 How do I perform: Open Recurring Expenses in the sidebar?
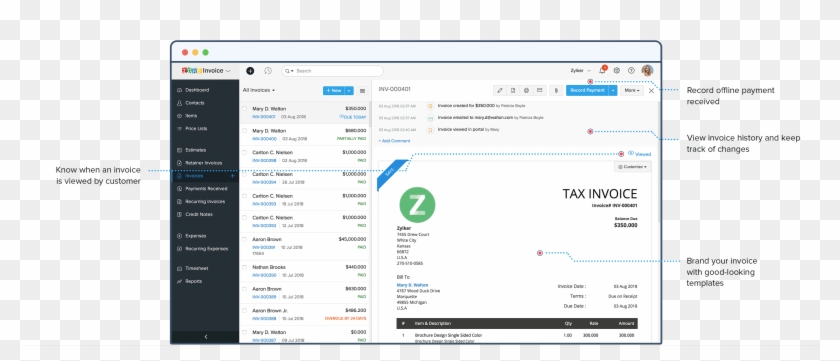tap(202, 249)
